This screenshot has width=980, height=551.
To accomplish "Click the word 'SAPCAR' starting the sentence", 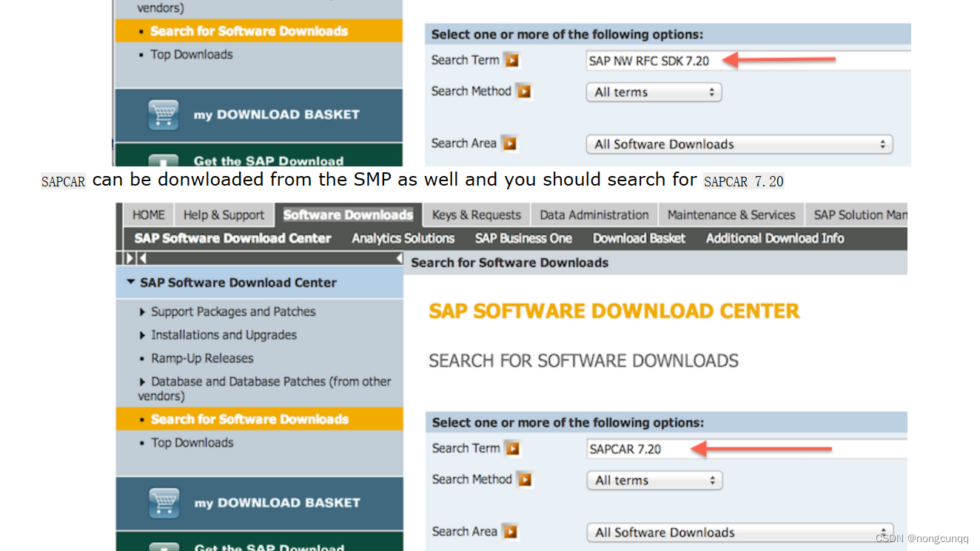I will tap(63, 181).
